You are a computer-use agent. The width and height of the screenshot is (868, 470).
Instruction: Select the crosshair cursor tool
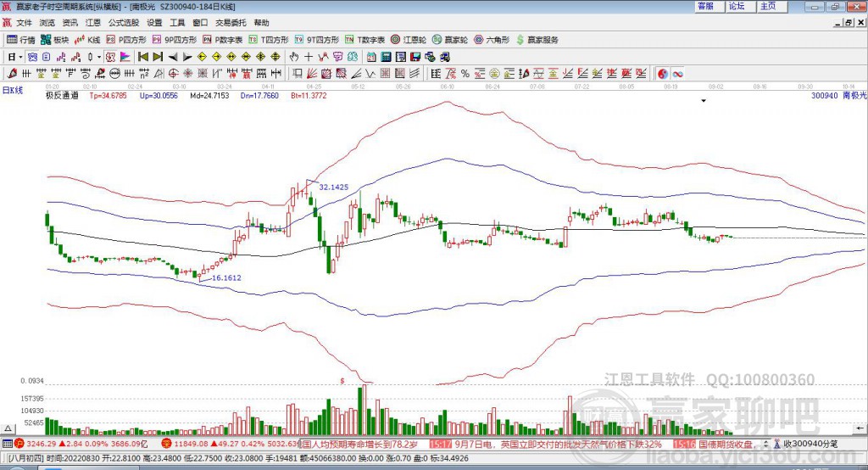[x=309, y=57]
